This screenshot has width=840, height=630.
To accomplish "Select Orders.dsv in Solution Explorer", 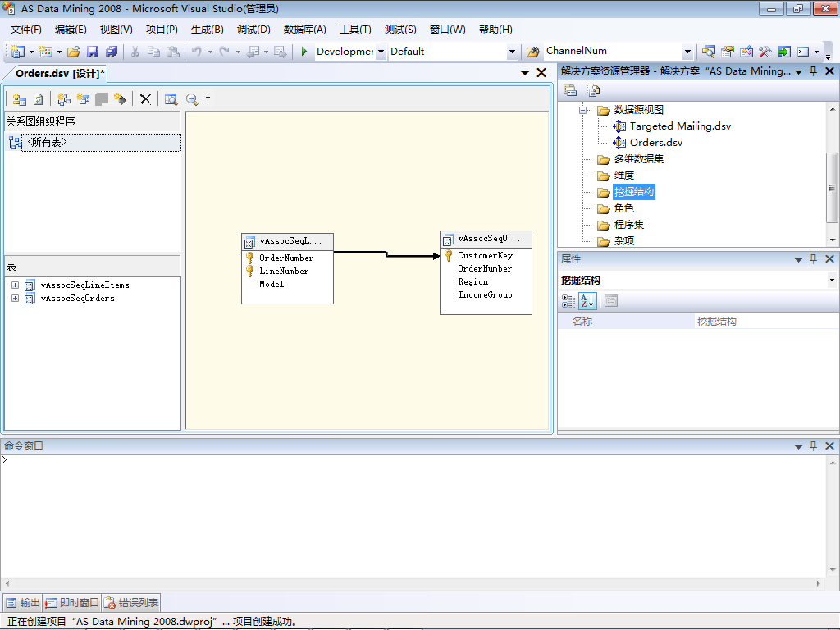I will (x=655, y=143).
